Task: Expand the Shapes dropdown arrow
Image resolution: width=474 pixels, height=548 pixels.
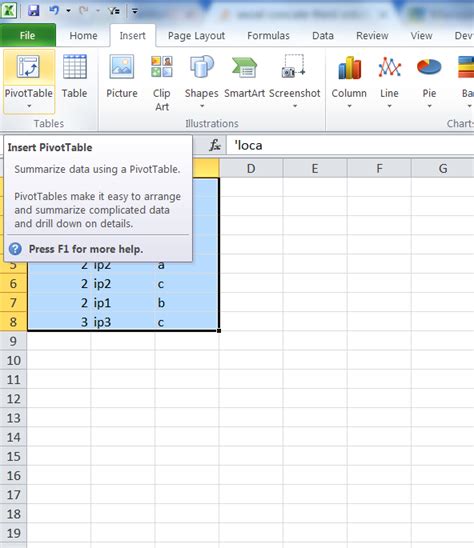Action: (202, 106)
